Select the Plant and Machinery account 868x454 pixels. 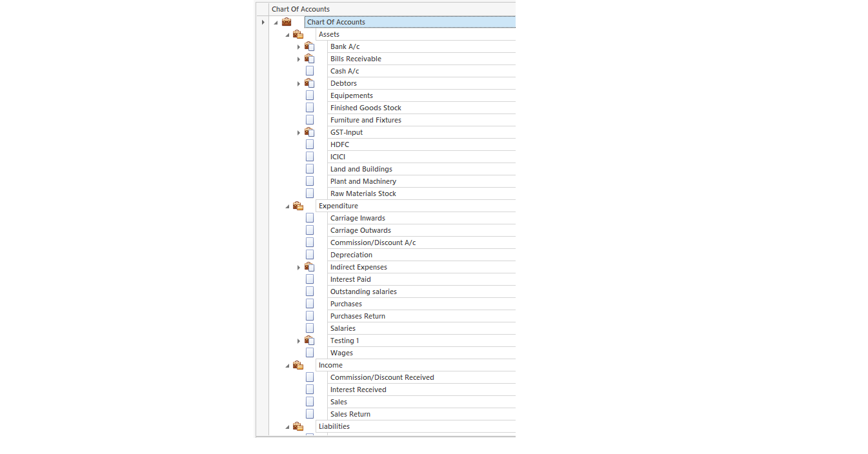[363, 181]
